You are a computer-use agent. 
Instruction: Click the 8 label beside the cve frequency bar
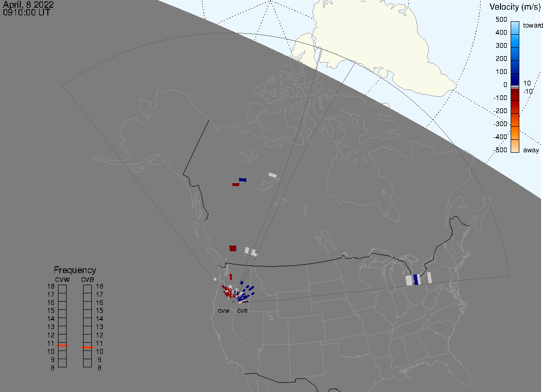(x=100, y=368)
